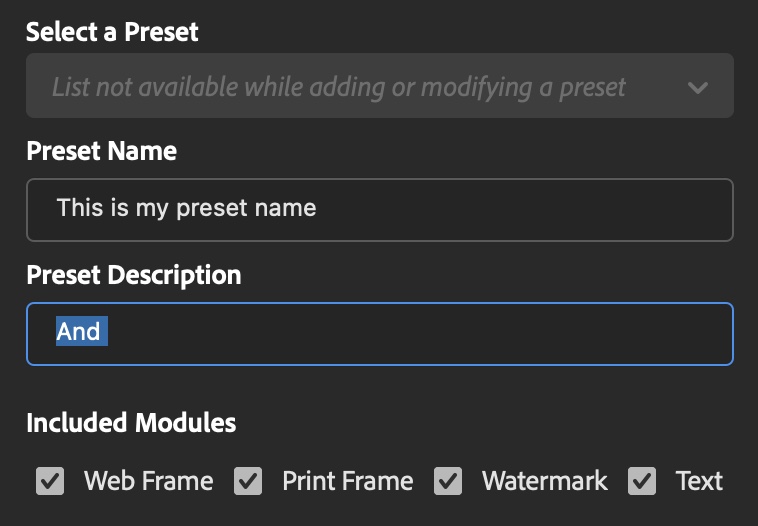Click the Web Frame label text
This screenshot has height=526, width=758.
[148, 481]
